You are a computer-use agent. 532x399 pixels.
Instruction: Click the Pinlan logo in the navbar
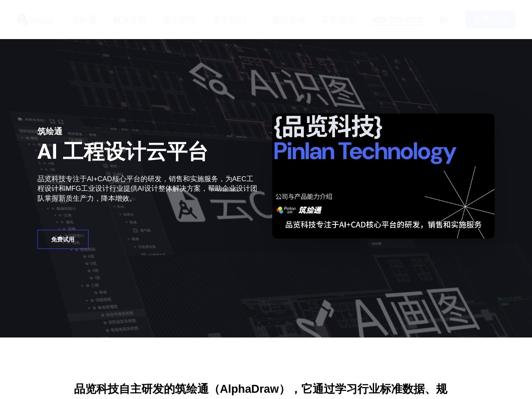pos(35,19)
